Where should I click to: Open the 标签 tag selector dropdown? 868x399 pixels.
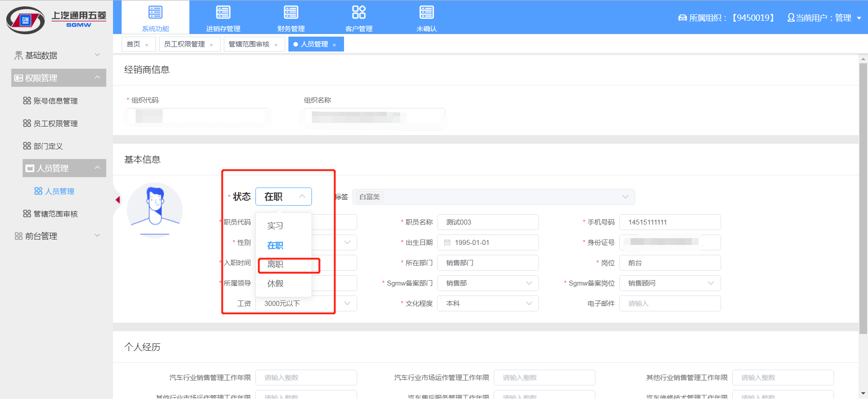494,197
